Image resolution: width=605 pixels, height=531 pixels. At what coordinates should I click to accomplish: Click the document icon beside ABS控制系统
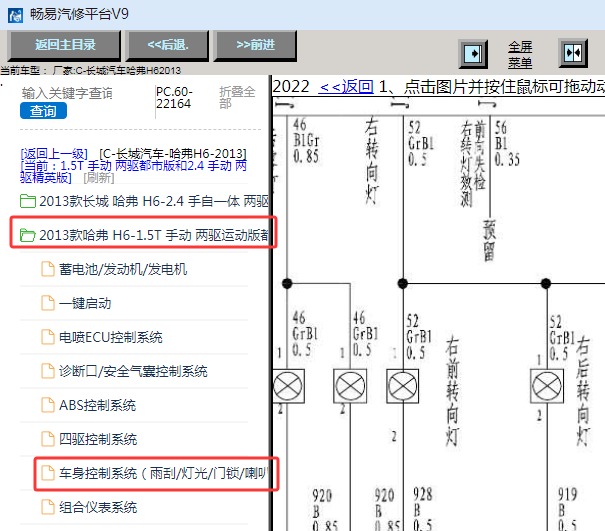tap(48, 405)
